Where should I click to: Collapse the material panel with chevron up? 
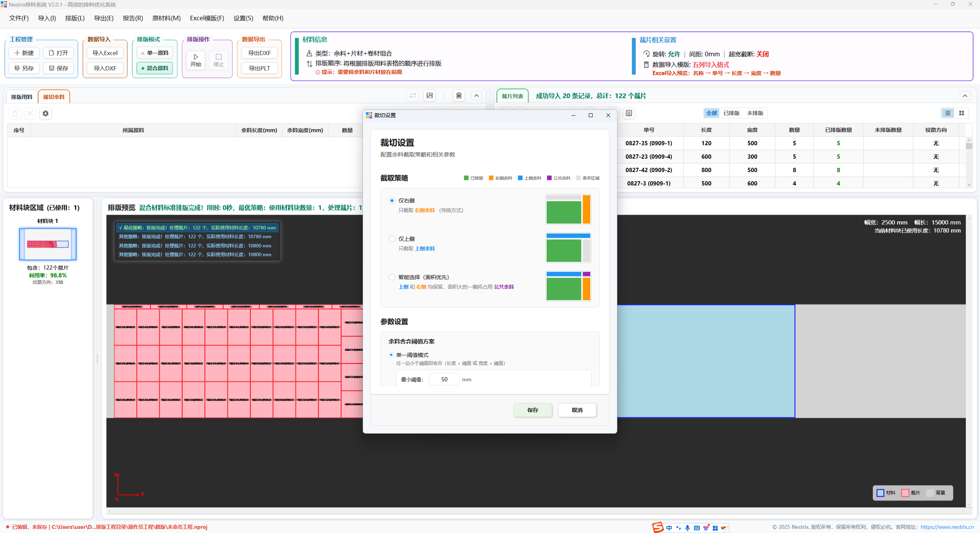476,95
